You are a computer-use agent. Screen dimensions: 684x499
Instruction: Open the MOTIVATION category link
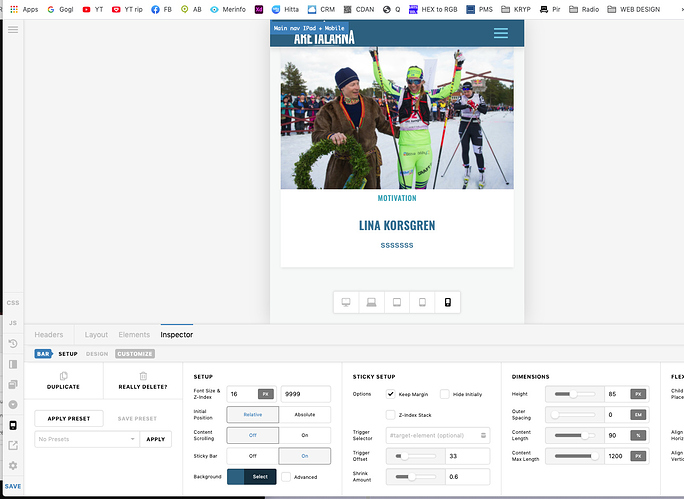pos(397,198)
